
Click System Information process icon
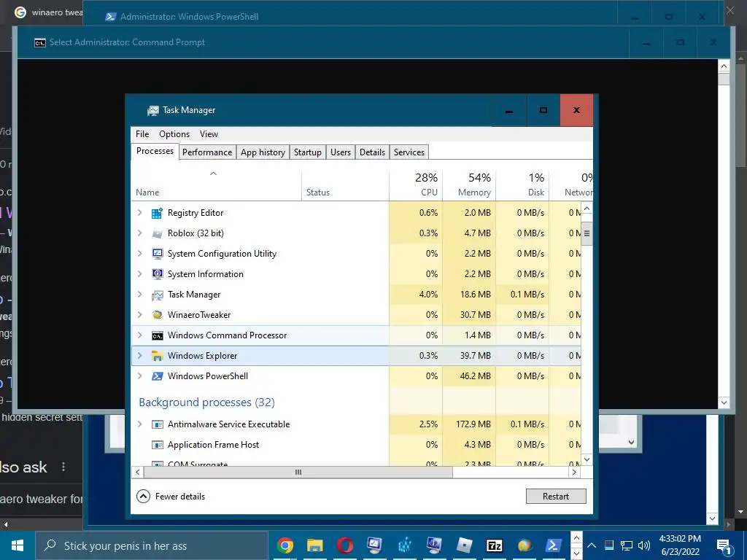158,274
